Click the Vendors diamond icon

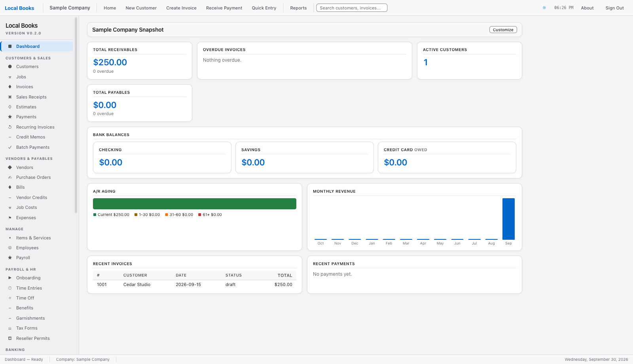click(10, 167)
